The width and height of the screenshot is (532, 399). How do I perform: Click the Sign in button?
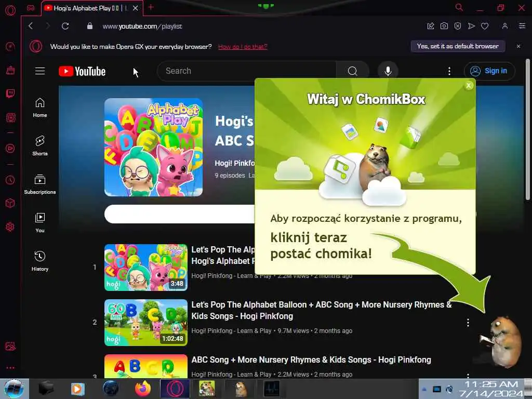pyautogui.click(x=489, y=71)
